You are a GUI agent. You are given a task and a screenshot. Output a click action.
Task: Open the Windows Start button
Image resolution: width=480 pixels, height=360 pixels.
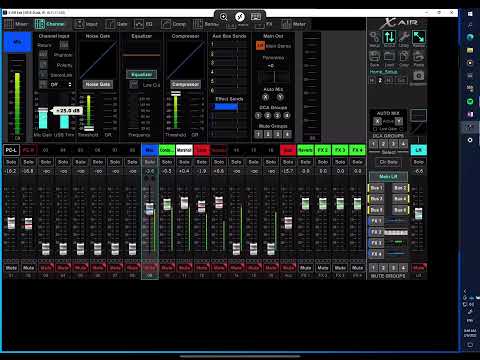click(x=470, y=14)
